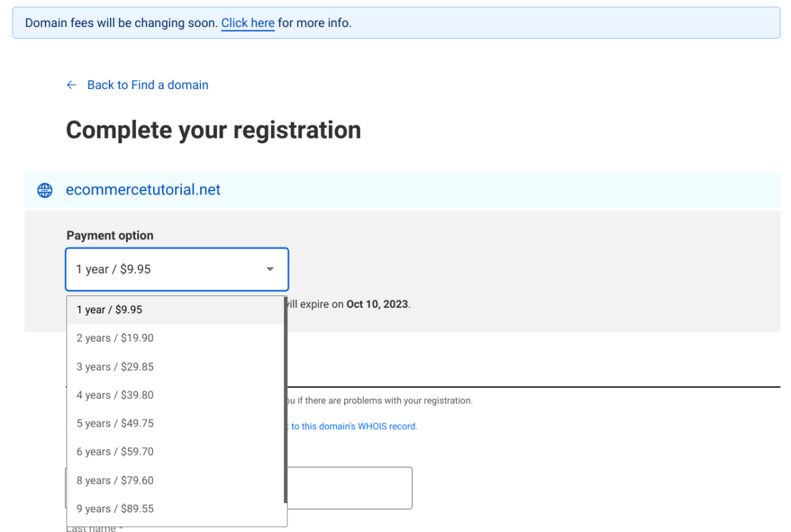Viewport: 791px width, 532px height.
Task: Open the ecommercetutorial.net domain link
Action: pyautogui.click(x=143, y=190)
